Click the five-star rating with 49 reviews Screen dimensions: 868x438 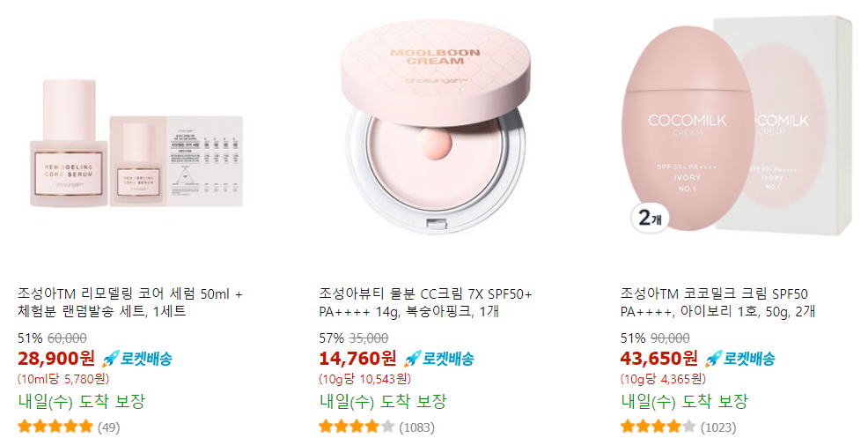[55, 427]
